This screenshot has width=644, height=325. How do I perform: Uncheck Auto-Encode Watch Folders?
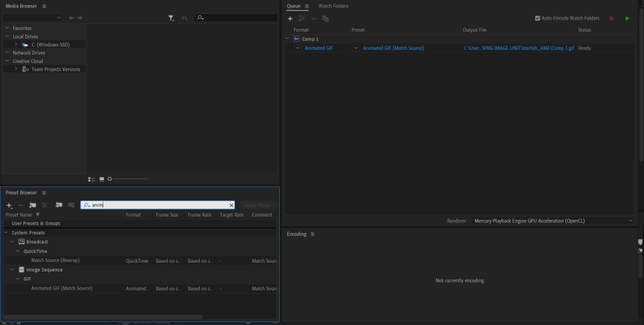pyautogui.click(x=538, y=18)
